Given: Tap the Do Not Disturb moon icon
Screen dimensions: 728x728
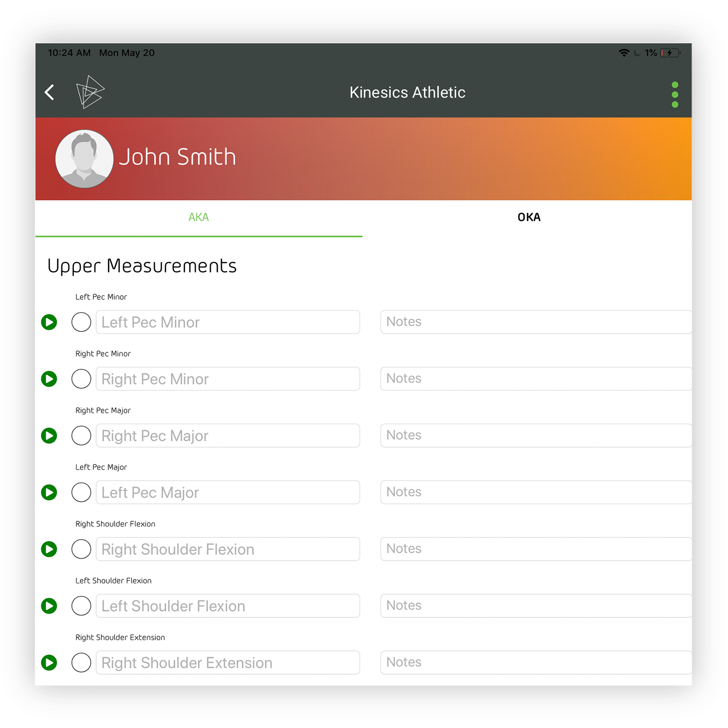Looking at the screenshot, I should (x=637, y=53).
